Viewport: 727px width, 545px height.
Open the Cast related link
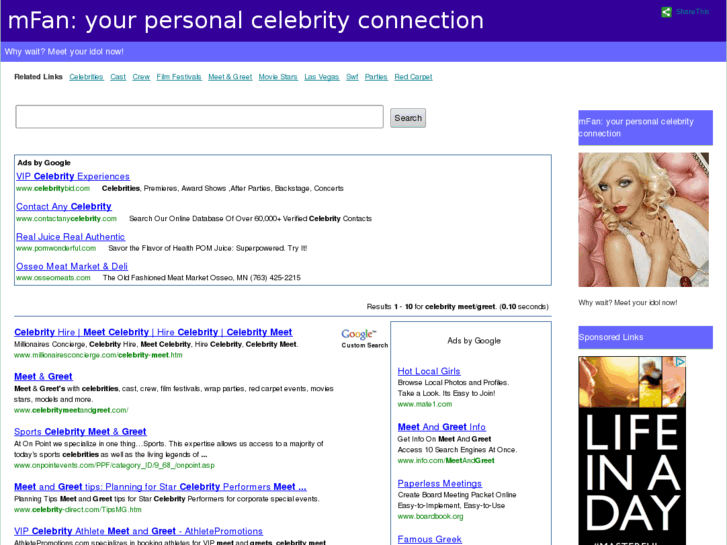(x=118, y=77)
